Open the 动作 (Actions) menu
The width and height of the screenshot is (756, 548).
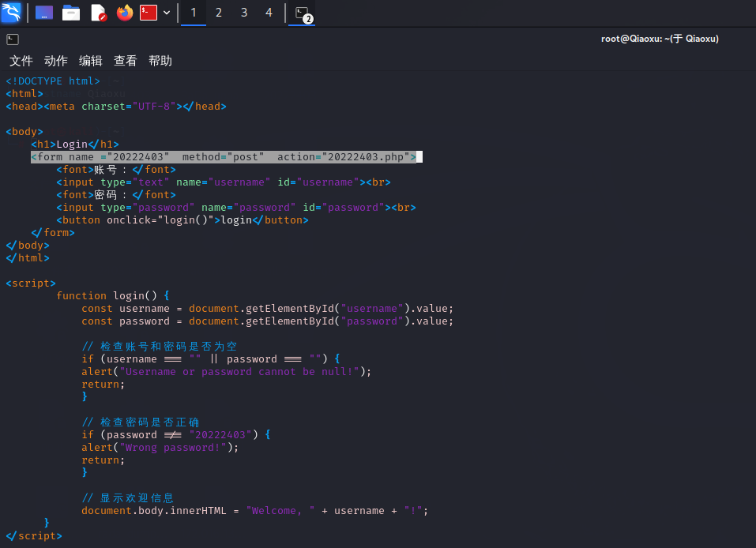pyautogui.click(x=56, y=61)
